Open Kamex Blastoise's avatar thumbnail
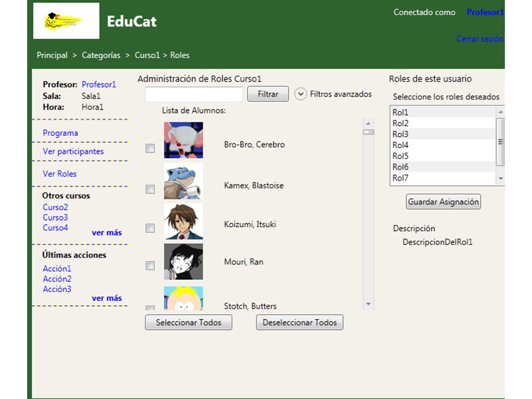The height and width of the screenshot is (399, 532). coord(183,181)
